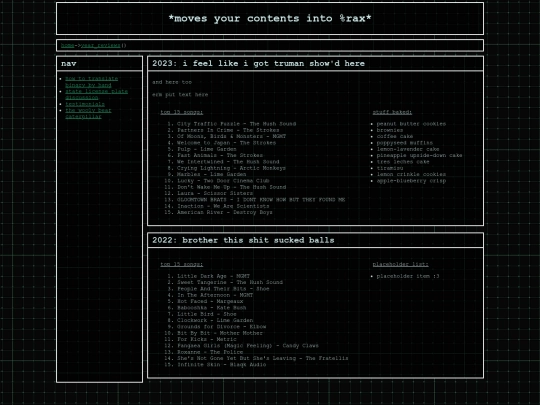Open the year_reviews breadcrumb link
Screen dimensions: 540x405
101,45
